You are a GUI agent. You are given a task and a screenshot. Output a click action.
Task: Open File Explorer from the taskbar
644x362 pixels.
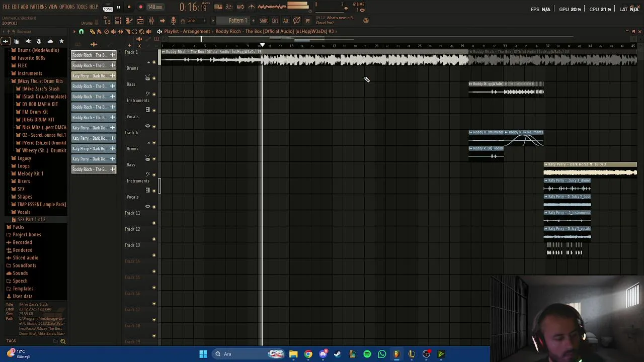[x=293, y=354]
